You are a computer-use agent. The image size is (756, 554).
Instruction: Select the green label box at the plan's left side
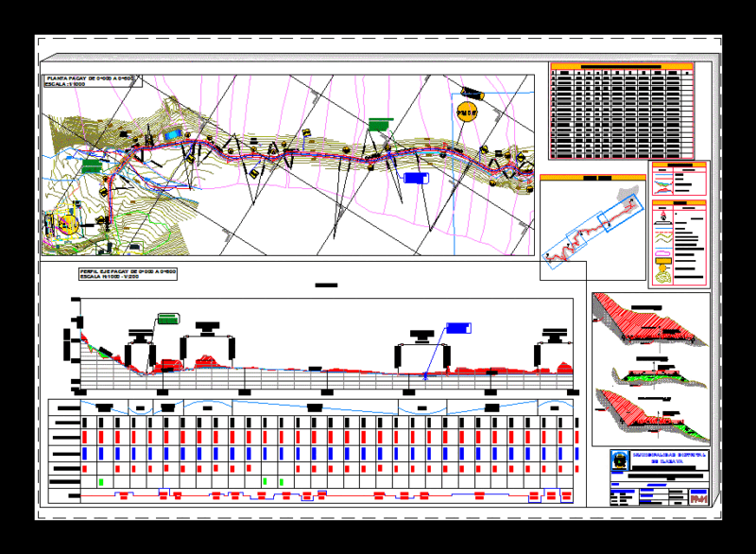pos(92,166)
